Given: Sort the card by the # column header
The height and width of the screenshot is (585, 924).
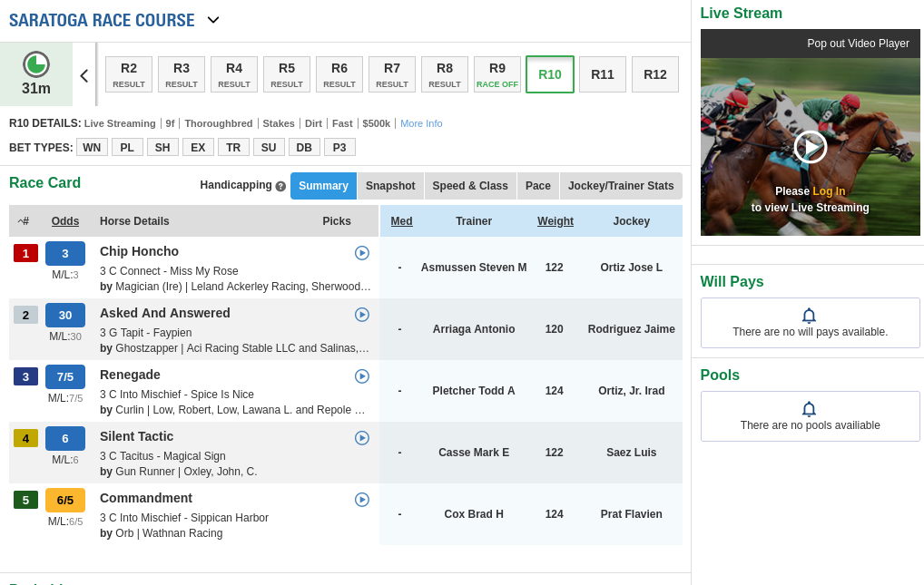Looking at the screenshot, I should tap(24, 221).
